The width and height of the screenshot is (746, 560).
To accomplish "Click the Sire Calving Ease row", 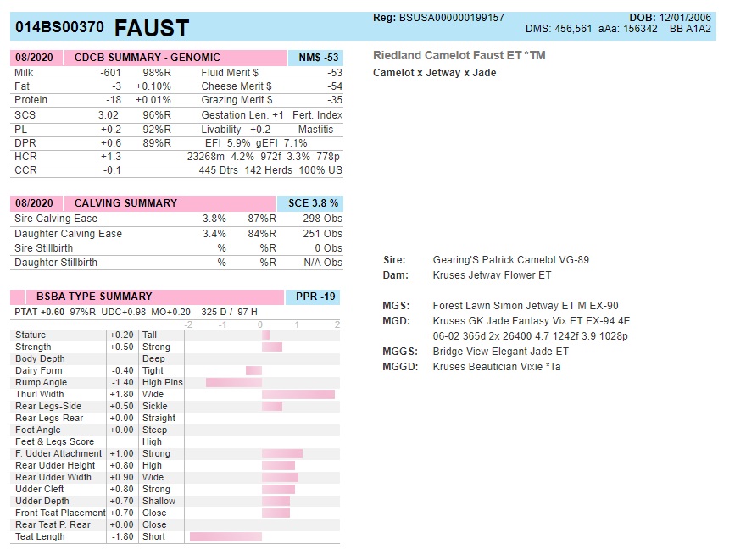I will tap(56, 219).
